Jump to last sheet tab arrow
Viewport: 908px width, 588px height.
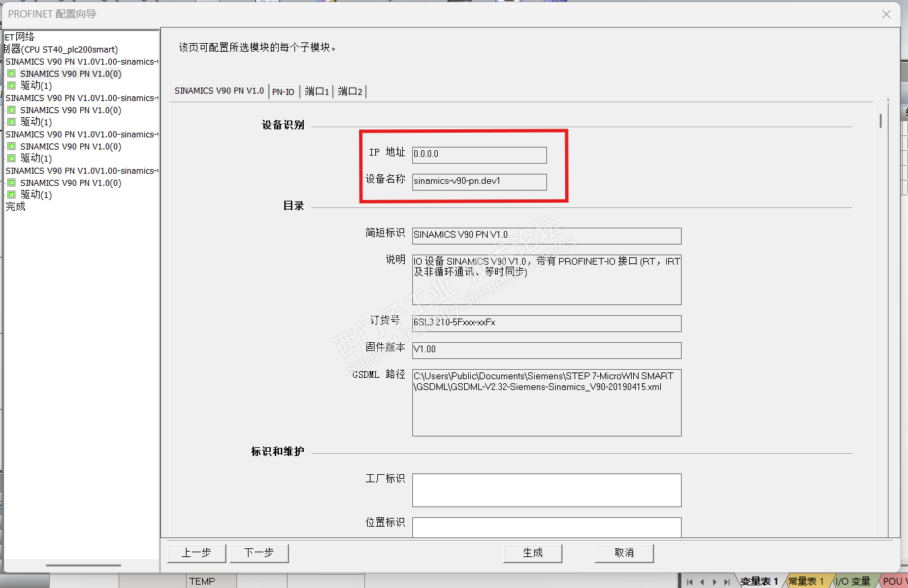click(x=727, y=581)
